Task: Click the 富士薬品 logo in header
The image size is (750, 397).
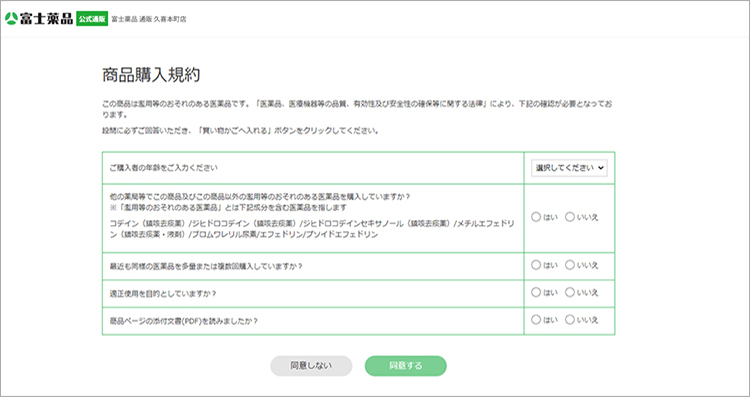Action: point(39,19)
